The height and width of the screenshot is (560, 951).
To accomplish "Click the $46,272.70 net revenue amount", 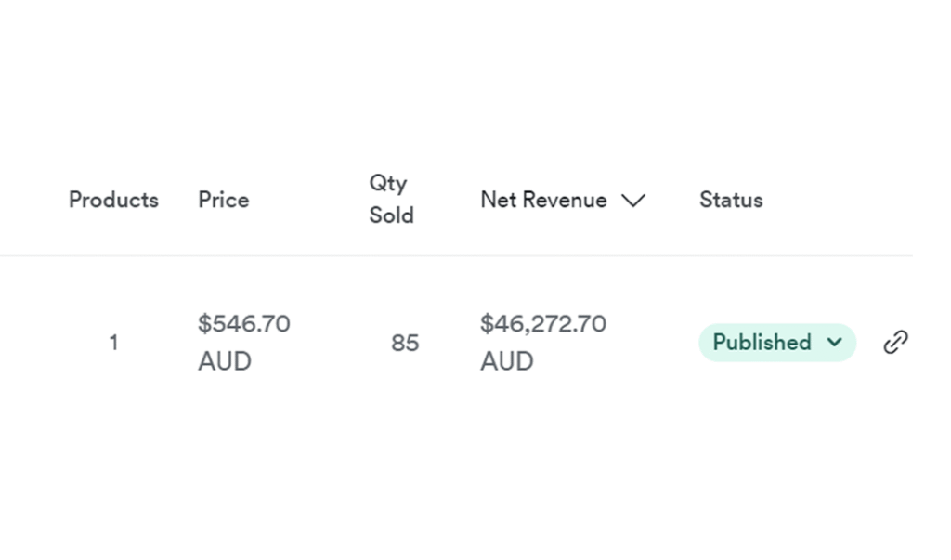I will coord(542,324).
